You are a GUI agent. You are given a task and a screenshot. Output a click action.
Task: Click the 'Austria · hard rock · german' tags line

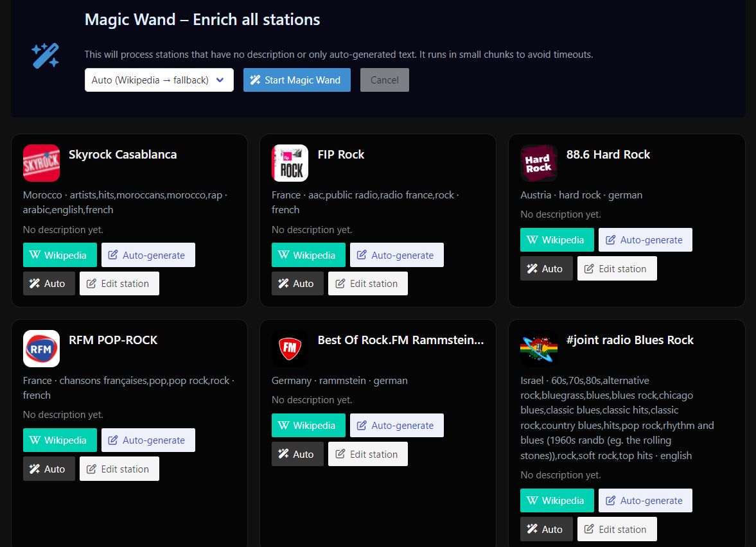581,195
